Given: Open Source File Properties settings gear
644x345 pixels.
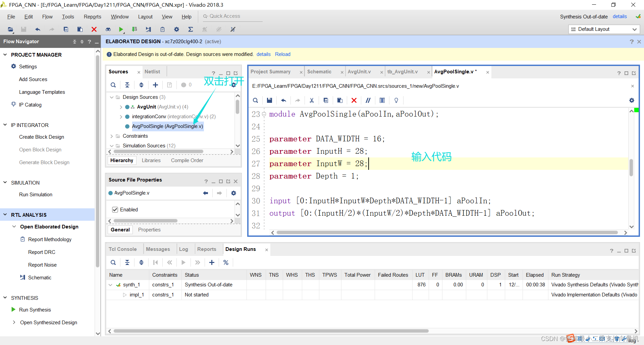Looking at the screenshot, I should click(233, 193).
